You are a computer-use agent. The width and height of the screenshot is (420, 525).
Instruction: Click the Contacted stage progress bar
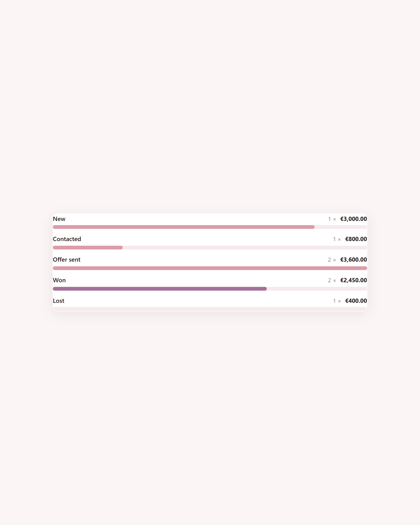(210, 247)
